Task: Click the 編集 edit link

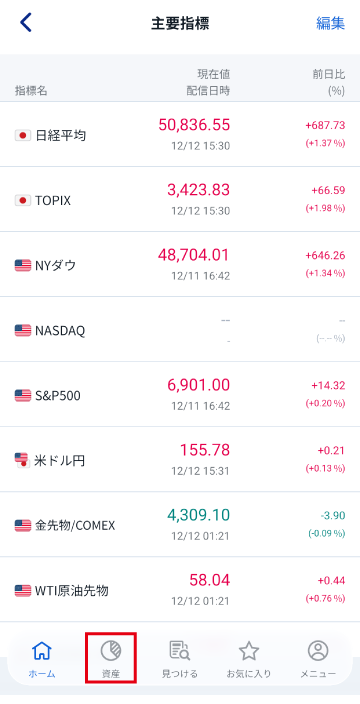Action: coord(330,23)
